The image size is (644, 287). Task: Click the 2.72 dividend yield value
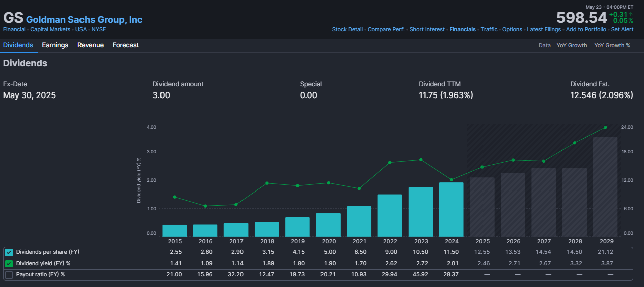click(420, 263)
